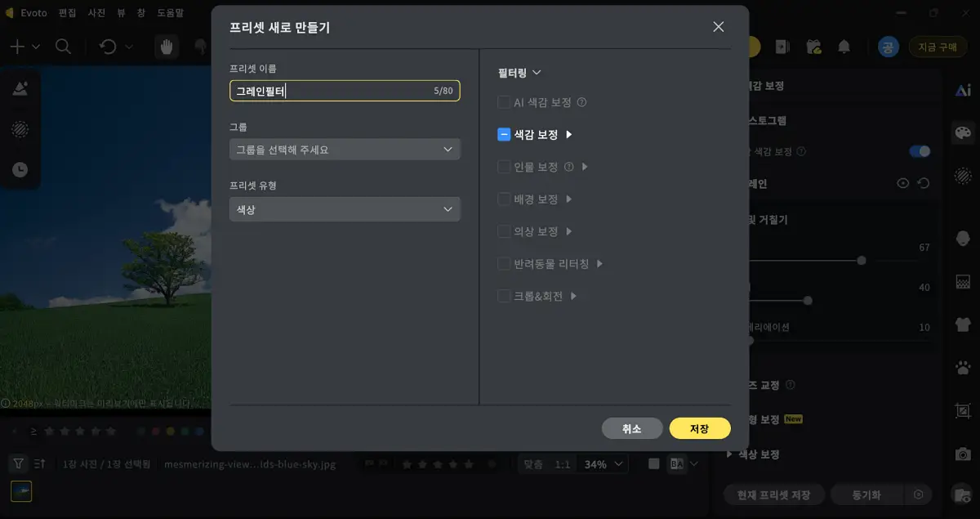Check the 의상 보정 checkbox
The height and width of the screenshot is (519, 980).
pyautogui.click(x=504, y=231)
